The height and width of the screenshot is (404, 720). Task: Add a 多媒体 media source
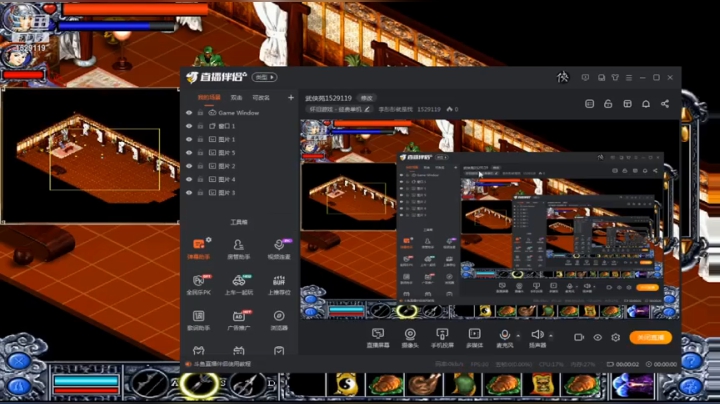tap(474, 338)
